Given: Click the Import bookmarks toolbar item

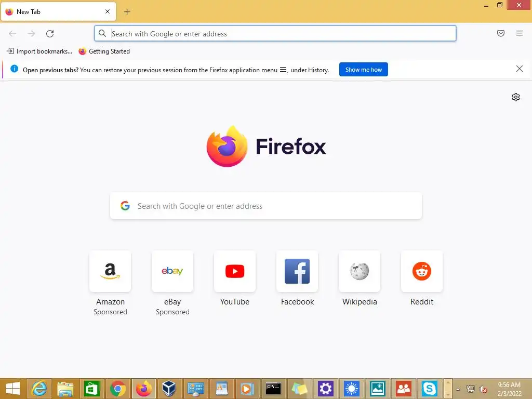Looking at the screenshot, I should [x=39, y=51].
